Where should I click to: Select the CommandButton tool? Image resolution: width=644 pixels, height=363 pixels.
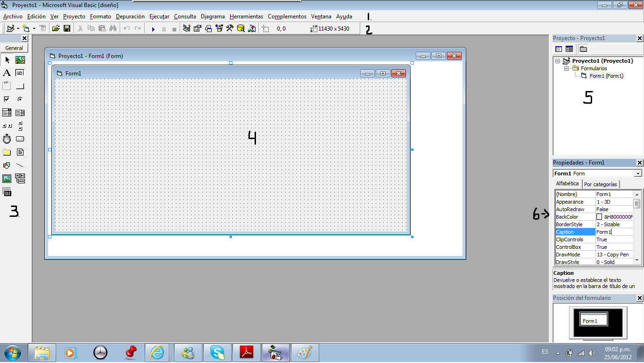pos(20,86)
